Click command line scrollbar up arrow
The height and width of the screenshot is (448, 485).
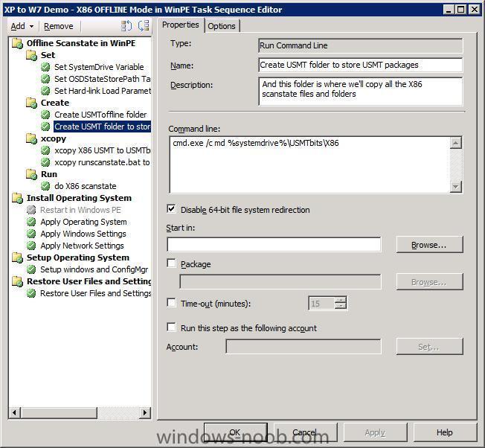(x=456, y=143)
